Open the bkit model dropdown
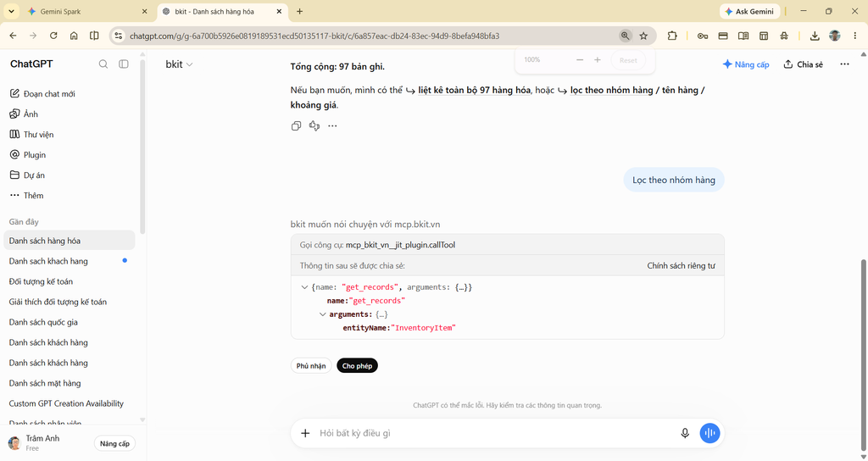Viewport: 868px width, 461px height. tap(179, 64)
